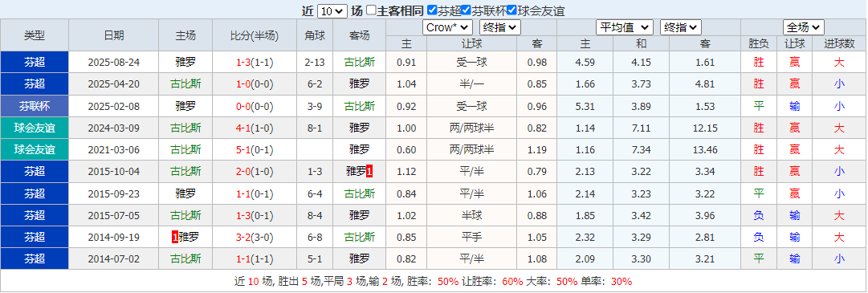
Task: Open the 4-1(1-0) score on 2024-03-09
Action: point(255,128)
